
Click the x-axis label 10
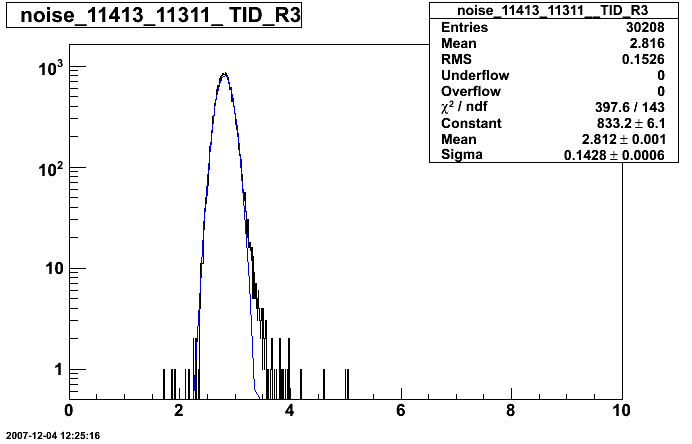pyautogui.click(x=621, y=410)
